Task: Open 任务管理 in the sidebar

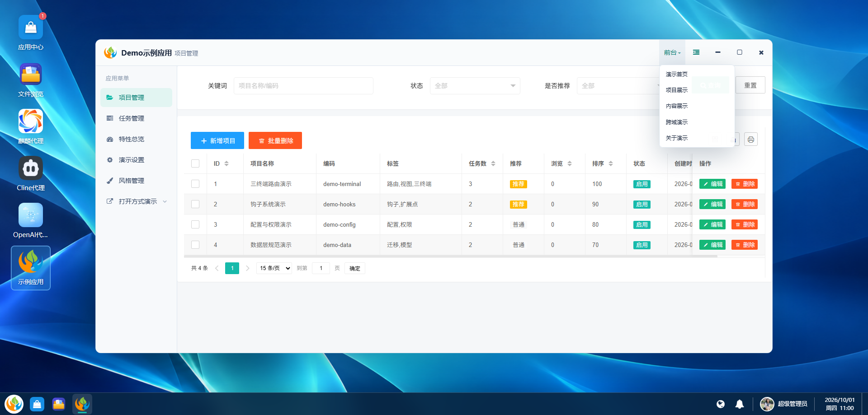Action: (x=136, y=118)
